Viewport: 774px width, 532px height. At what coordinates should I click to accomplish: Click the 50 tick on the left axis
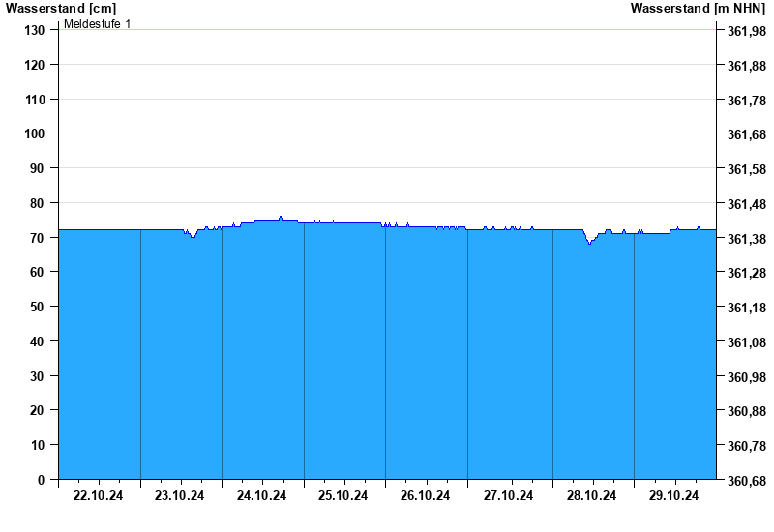pyautogui.click(x=38, y=307)
